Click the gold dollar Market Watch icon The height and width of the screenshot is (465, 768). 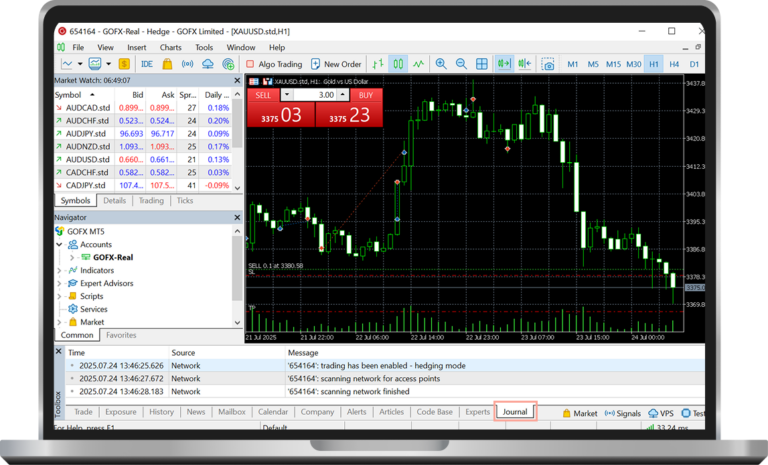point(124,64)
